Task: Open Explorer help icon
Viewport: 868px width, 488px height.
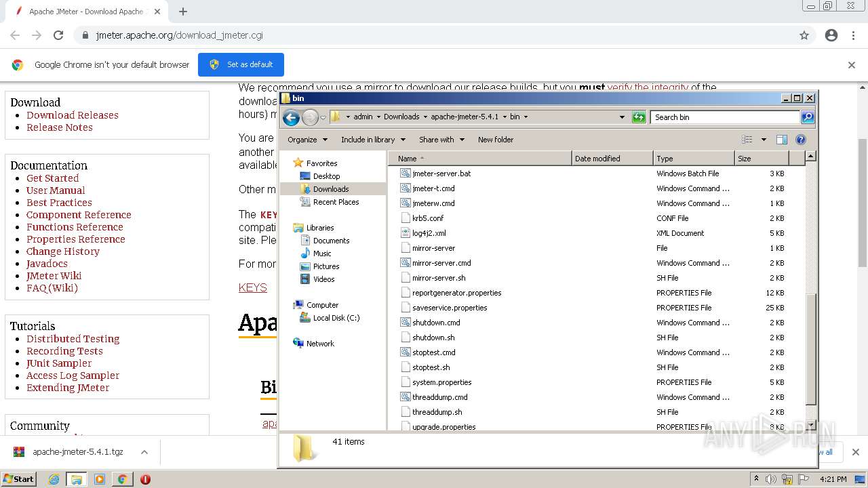Action: coord(801,140)
